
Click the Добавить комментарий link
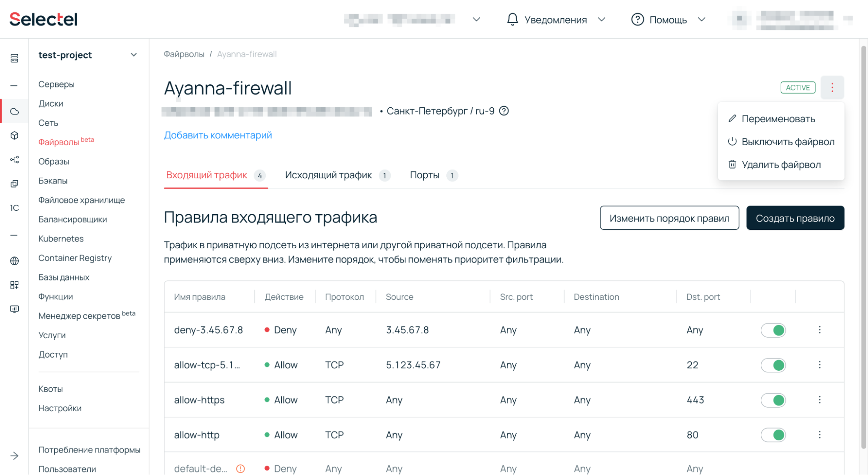click(x=218, y=135)
